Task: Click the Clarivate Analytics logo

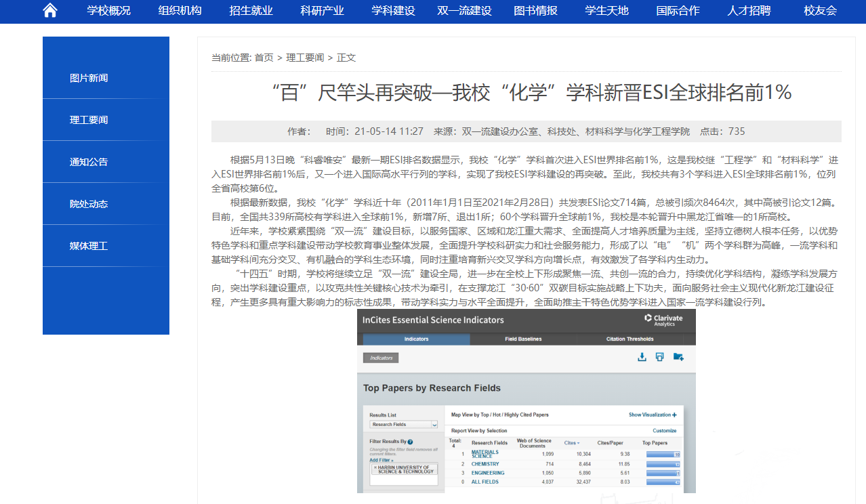Action: coord(663,320)
